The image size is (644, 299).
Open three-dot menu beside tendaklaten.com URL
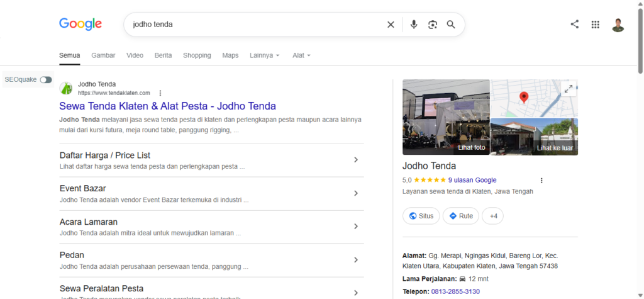point(160,93)
